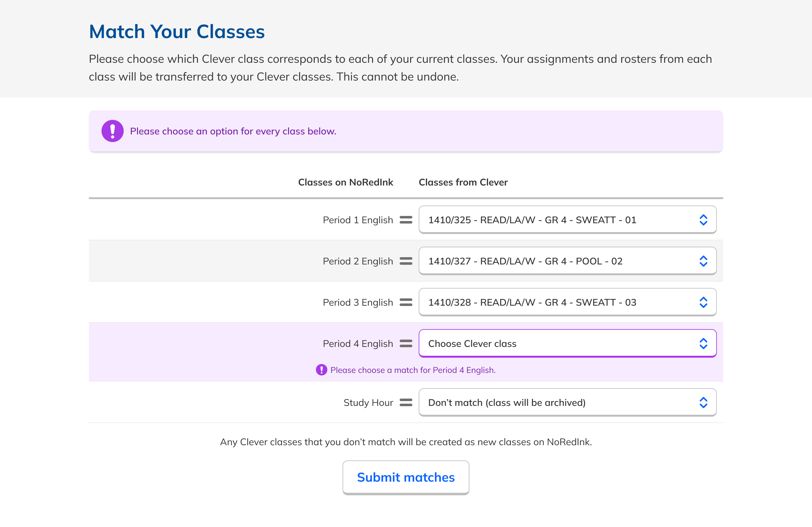Screen dimensions: 812x527
Task: Click the 'Classes on NoRedInk' column header
Action: click(x=346, y=182)
